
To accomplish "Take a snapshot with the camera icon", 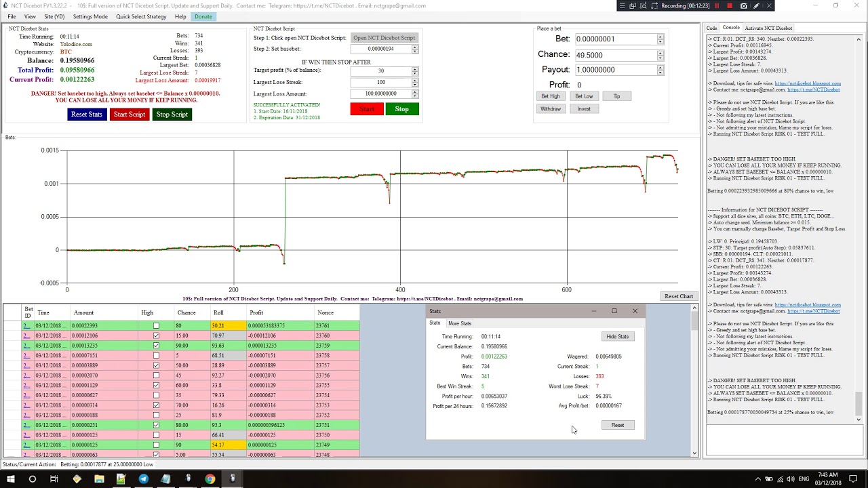I will tap(744, 5).
